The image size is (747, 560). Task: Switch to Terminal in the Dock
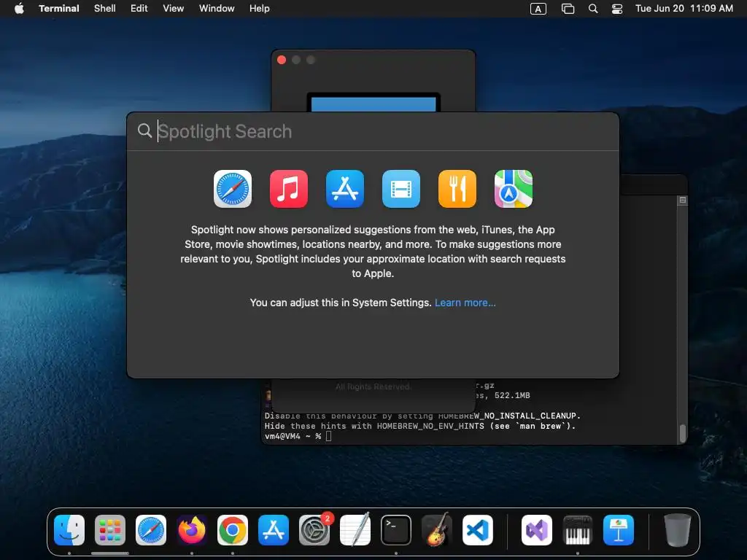[x=396, y=530]
